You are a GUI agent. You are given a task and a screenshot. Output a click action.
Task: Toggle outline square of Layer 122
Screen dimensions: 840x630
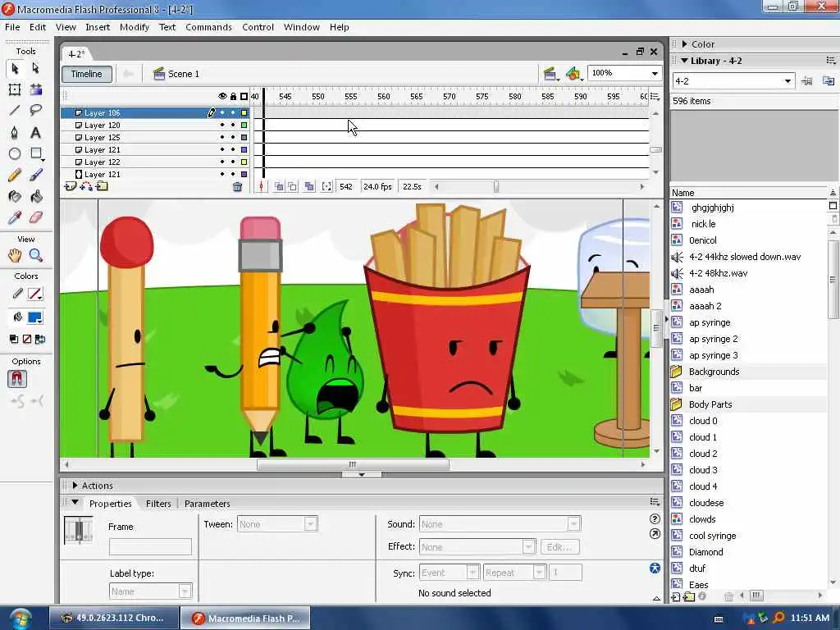tap(244, 162)
